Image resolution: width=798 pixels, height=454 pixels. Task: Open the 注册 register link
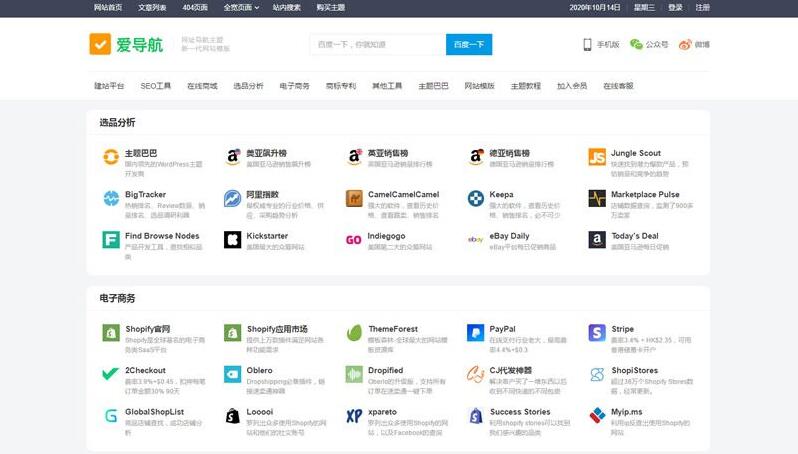tap(703, 7)
